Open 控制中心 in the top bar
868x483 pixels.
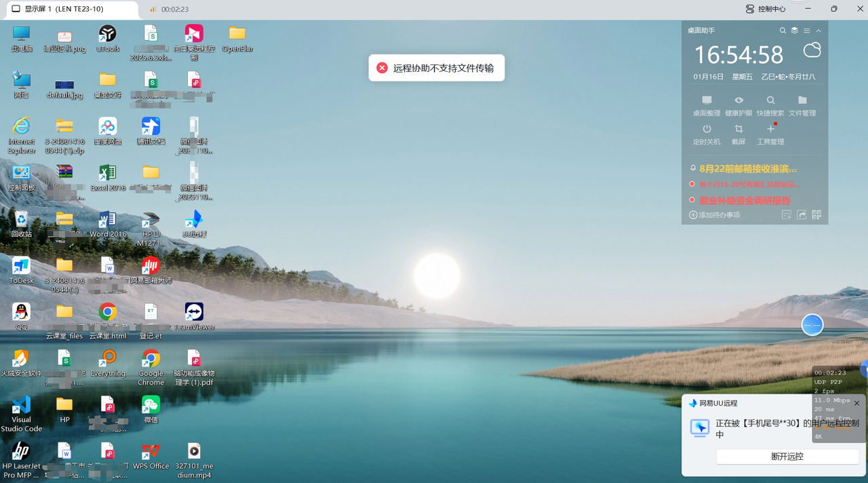pos(766,9)
